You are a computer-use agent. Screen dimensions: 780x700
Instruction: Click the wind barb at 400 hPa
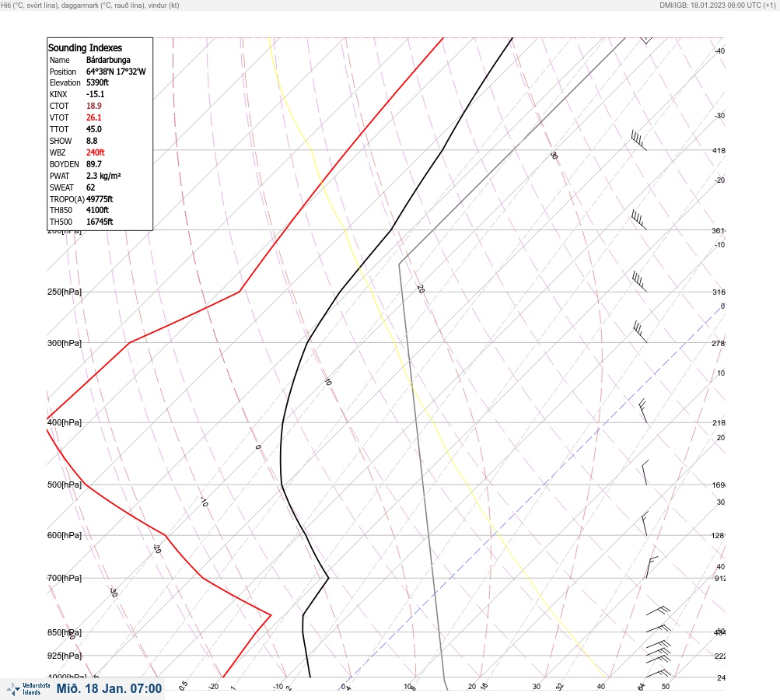[x=642, y=411]
